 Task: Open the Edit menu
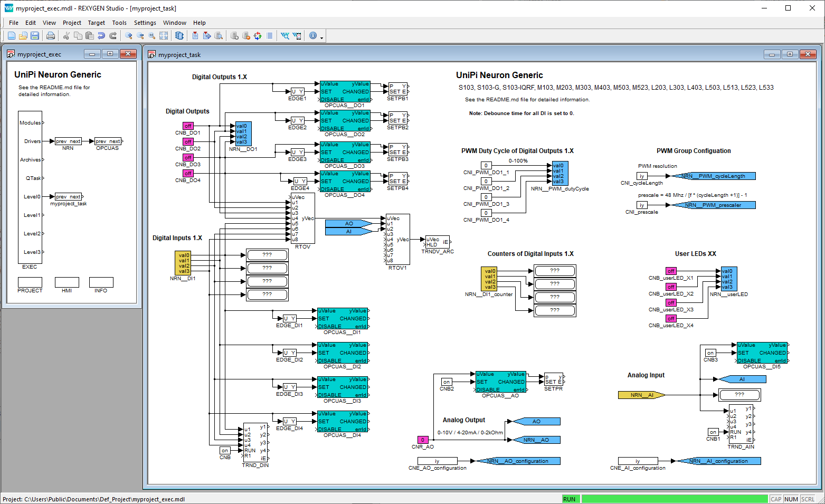click(31, 23)
